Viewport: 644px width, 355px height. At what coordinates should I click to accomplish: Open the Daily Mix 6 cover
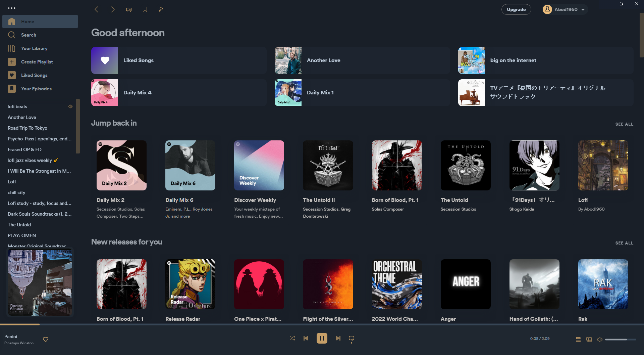pyautogui.click(x=190, y=165)
